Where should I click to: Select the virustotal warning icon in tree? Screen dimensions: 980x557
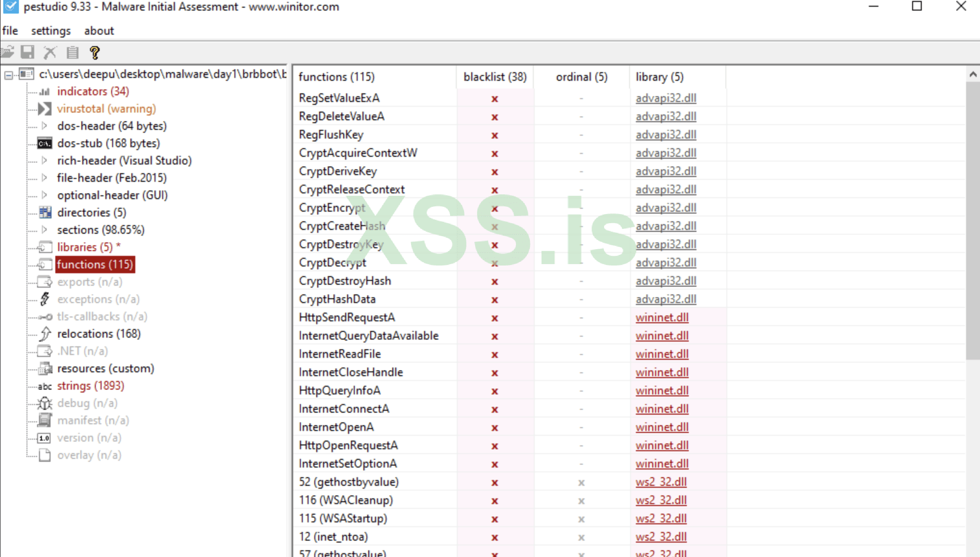click(45, 109)
